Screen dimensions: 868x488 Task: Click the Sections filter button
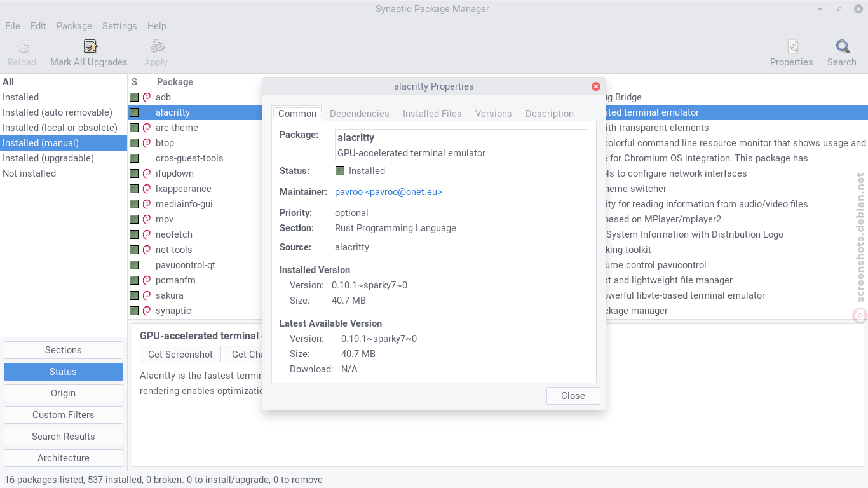coord(64,350)
